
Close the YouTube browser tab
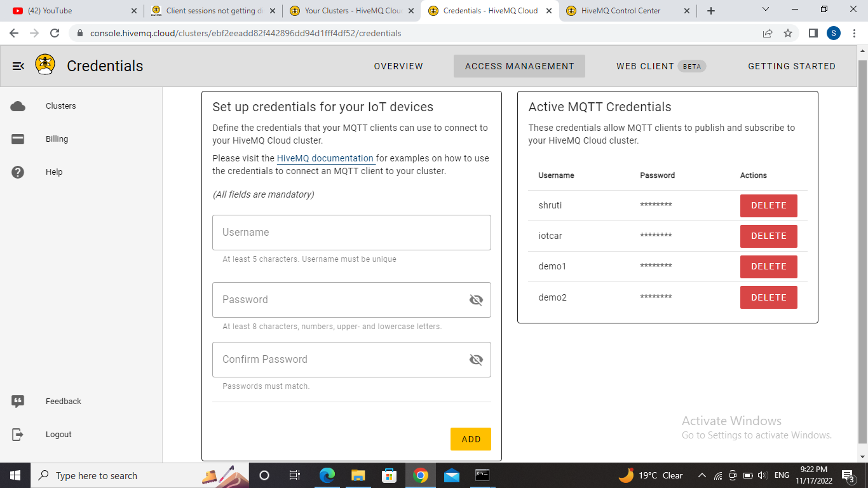pyautogui.click(x=133, y=11)
